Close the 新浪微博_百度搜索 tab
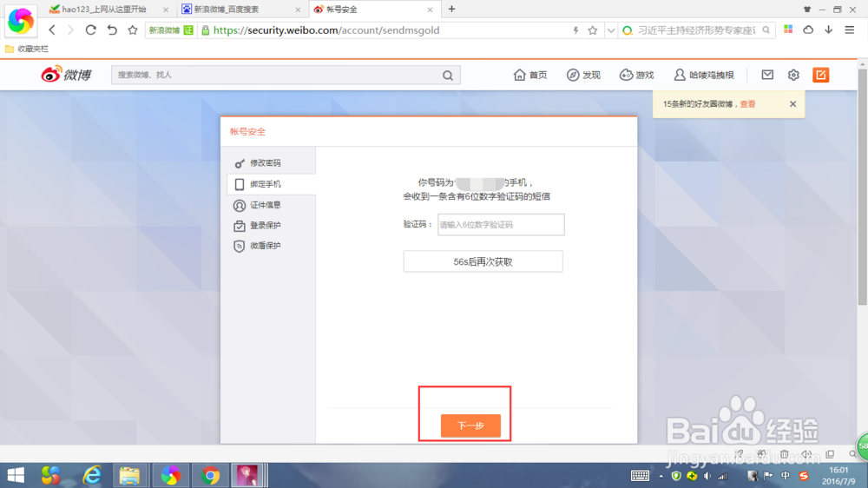Image resolution: width=868 pixels, height=488 pixels. pos(298,10)
